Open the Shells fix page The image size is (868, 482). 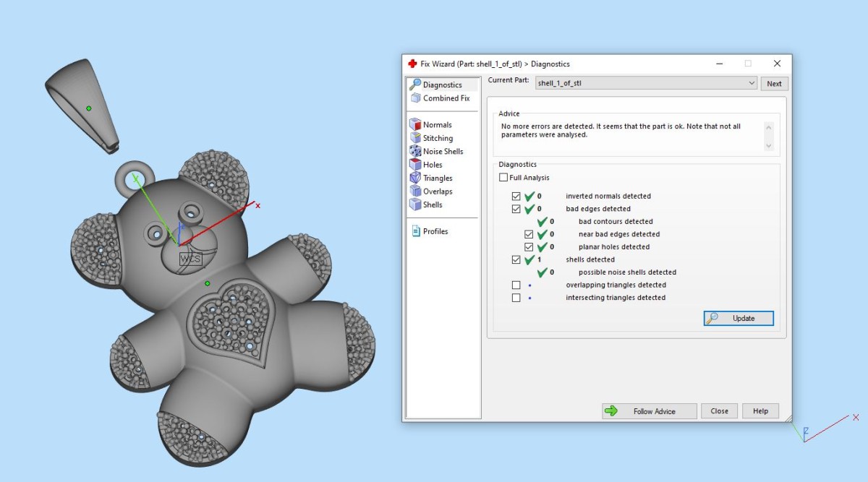(x=415, y=205)
